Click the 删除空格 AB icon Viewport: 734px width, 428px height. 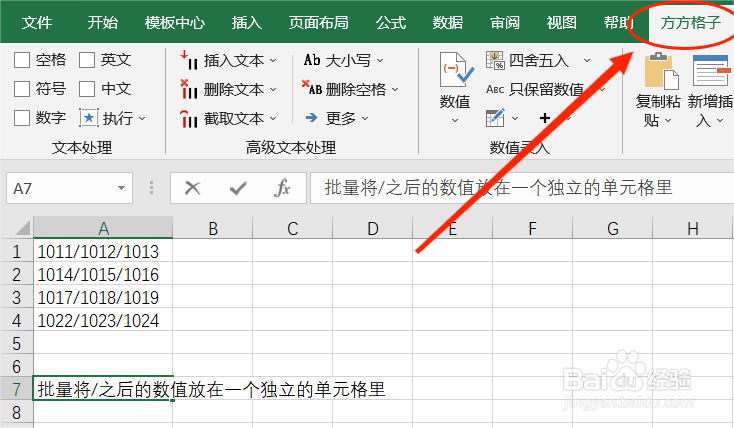point(312,88)
